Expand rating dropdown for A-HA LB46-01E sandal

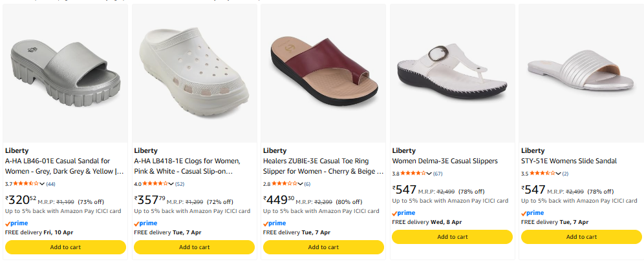coord(43,184)
